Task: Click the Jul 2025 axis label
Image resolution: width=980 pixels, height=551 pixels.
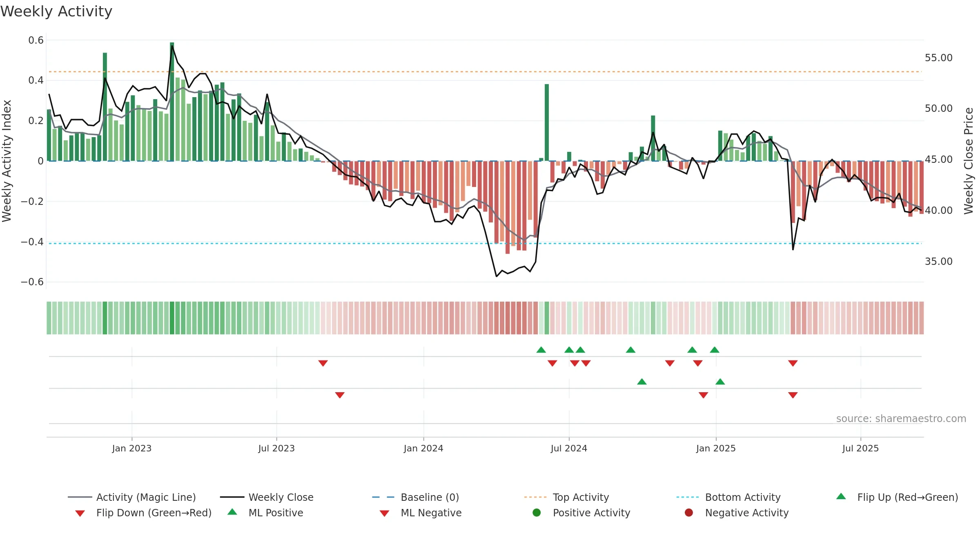Action: tap(860, 448)
